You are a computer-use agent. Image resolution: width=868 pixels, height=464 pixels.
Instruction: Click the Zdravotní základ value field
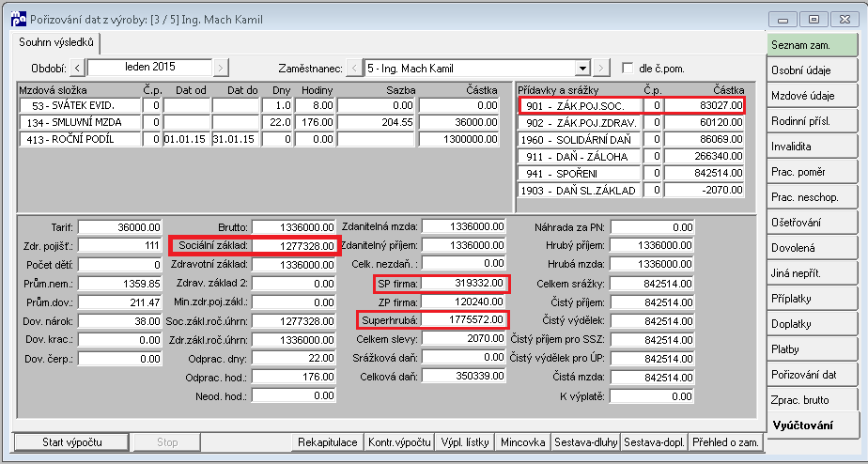(293, 265)
